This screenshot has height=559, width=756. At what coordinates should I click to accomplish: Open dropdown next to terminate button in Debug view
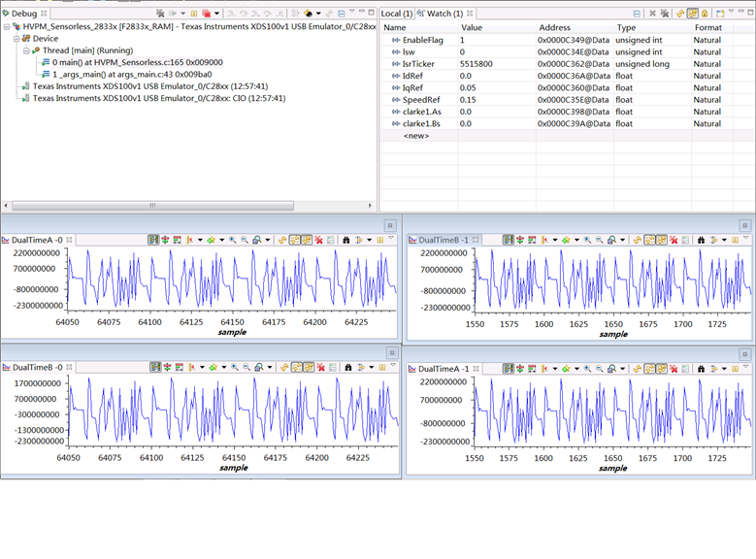click(216, 13)
